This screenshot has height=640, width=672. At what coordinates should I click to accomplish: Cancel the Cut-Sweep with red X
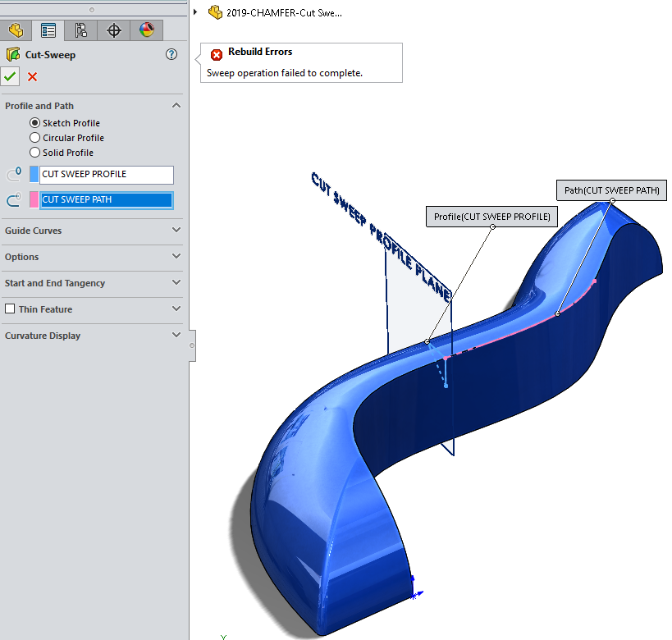pos(32,77)
